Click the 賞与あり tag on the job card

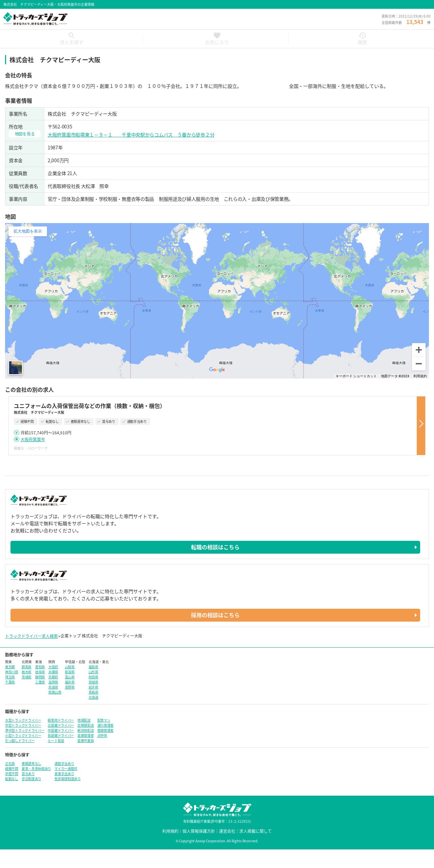coord(106,421)
